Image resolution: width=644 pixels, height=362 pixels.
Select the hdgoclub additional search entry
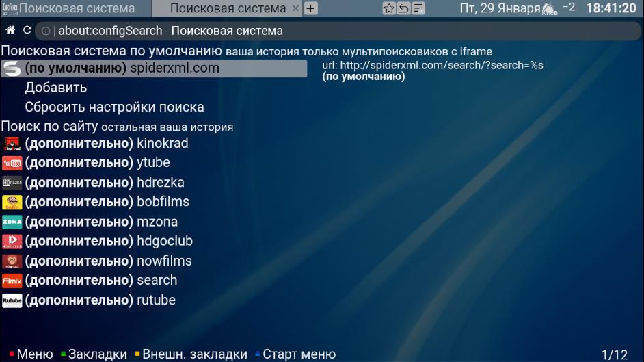tap(109, 241)
